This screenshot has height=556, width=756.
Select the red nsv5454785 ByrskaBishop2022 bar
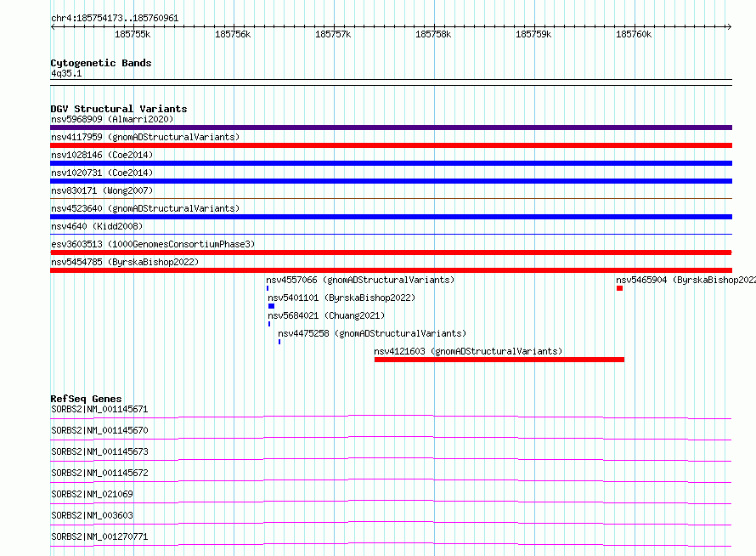391,270
